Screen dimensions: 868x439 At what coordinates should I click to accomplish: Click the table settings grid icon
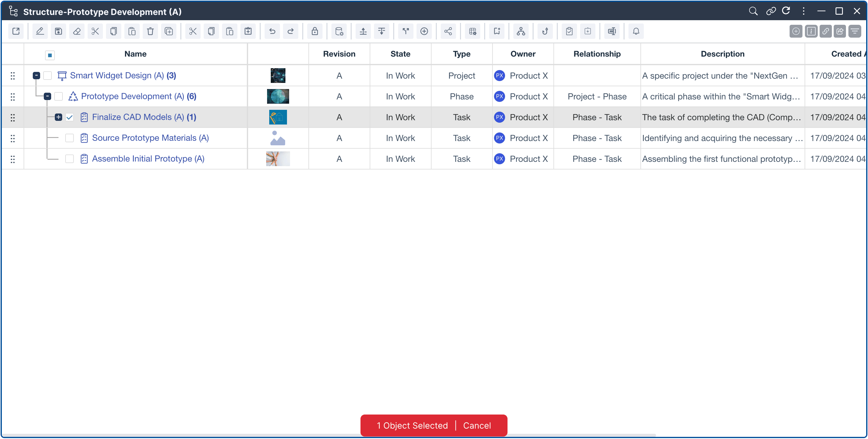pos(472,31)
